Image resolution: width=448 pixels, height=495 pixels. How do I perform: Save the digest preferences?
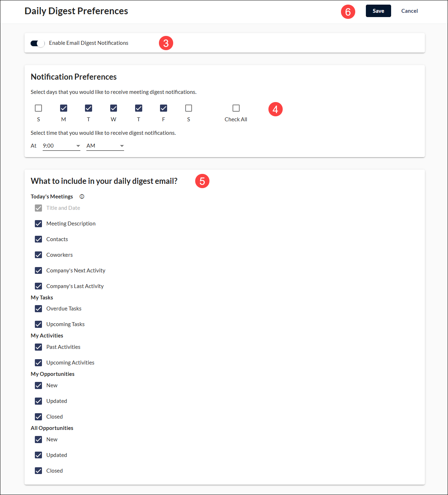(x=378, y=11)
